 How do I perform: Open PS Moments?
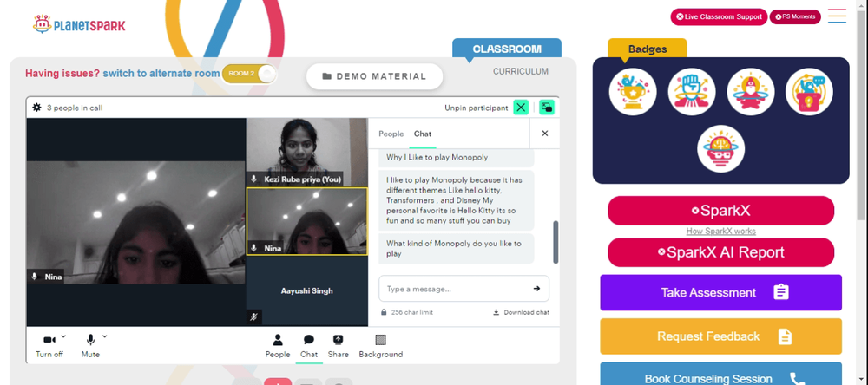pos(795,16)
